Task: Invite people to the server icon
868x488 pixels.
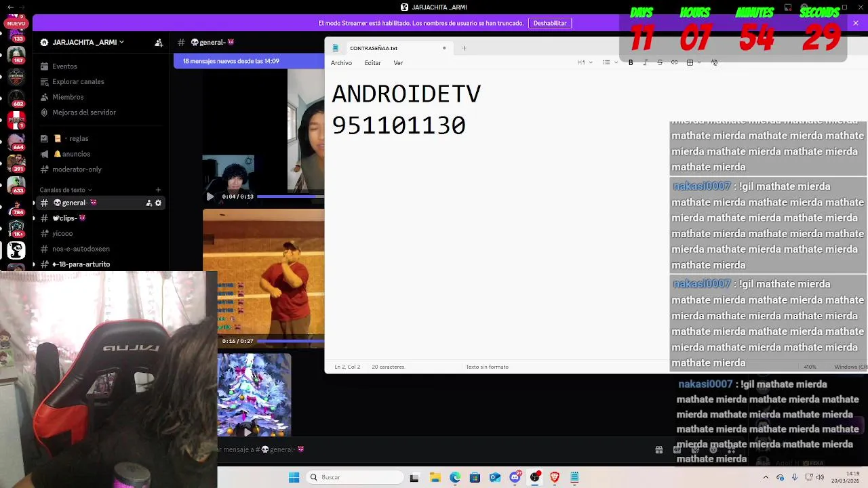Action: click(x=159, y=42)
